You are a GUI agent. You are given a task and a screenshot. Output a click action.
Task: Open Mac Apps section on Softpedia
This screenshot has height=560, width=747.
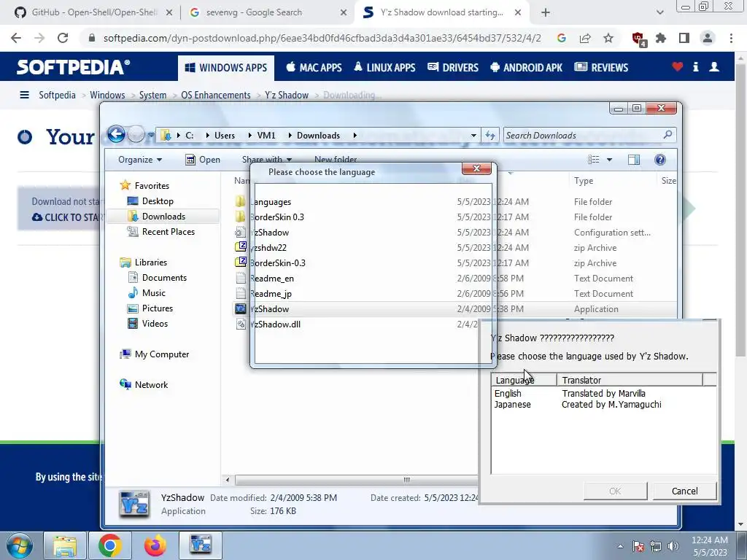tap(314, 68)
